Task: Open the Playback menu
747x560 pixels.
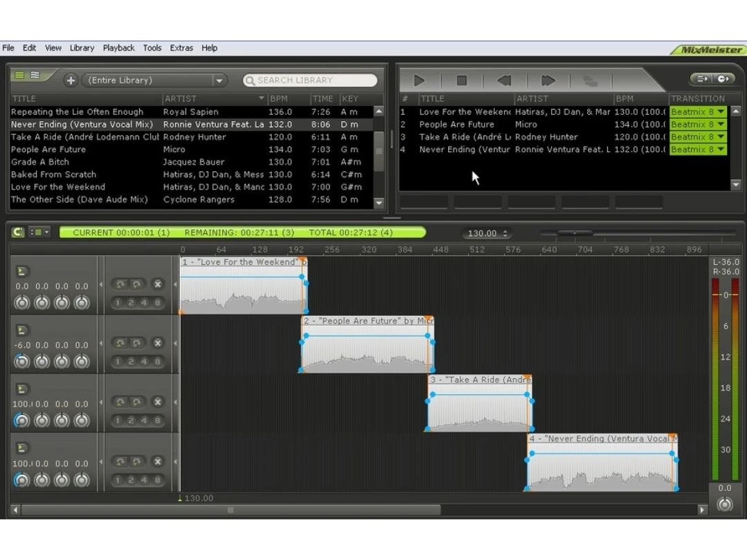Action: (119, 48)
